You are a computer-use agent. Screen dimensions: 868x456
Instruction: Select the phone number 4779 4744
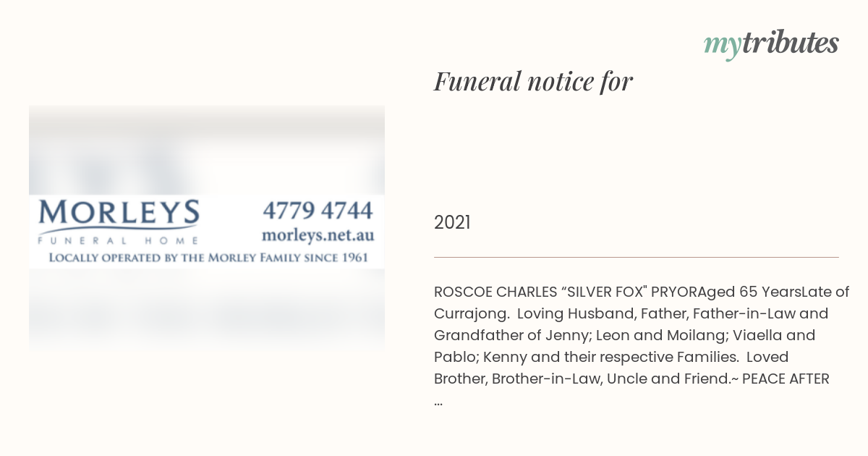pos(318,211)
